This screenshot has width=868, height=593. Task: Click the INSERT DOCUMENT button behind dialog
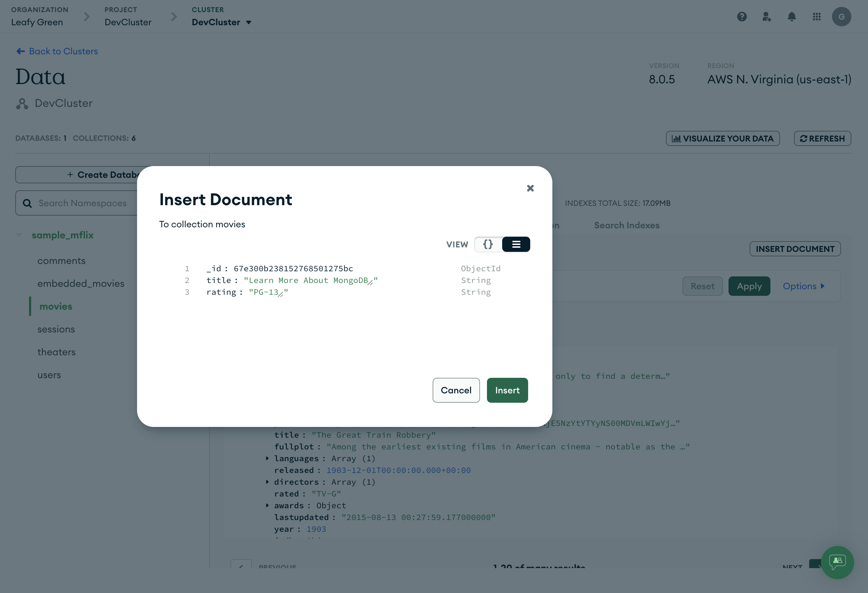[x=795, y=249]
